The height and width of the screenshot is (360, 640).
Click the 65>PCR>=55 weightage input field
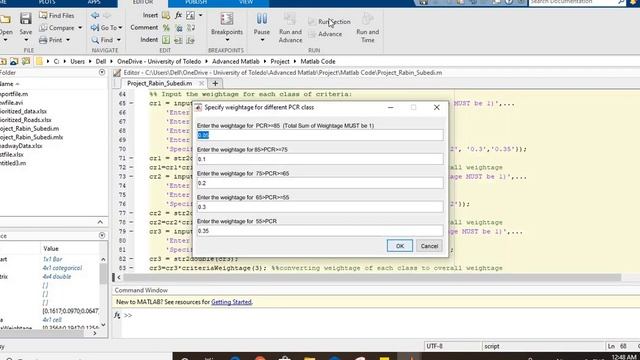pyautogui.click(x=320, y=207)
